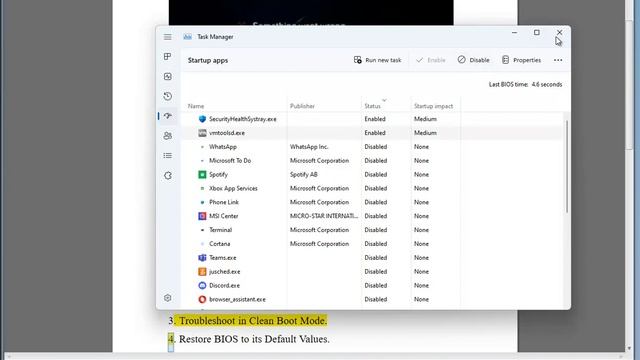640x360 pixels.
Task: Click Disabled status of Discord.exe
Action: (x=376, y=285)
